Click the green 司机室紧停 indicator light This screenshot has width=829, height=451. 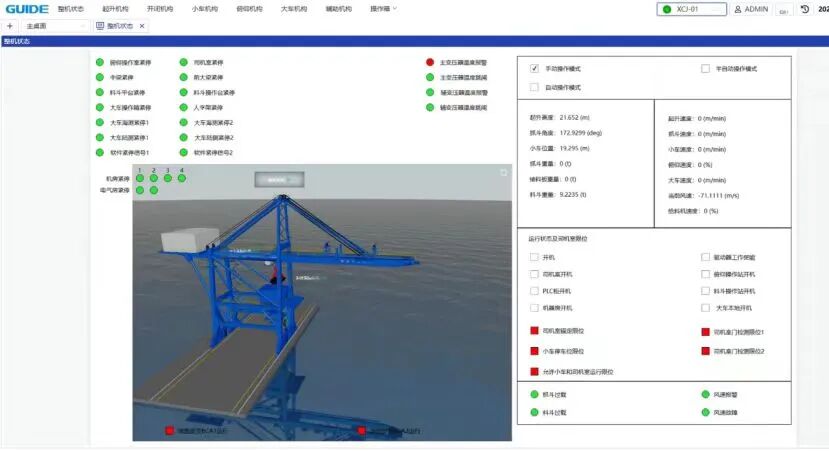click(184, 62)
